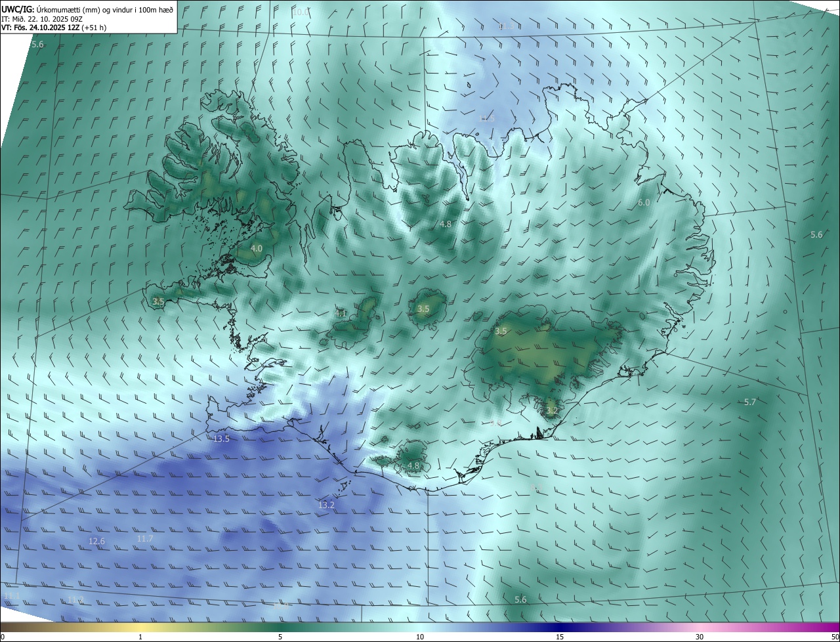Click the 6.0 value label in northeast Iceland
The width and height of the screenshot is (840, 642).
644,203
